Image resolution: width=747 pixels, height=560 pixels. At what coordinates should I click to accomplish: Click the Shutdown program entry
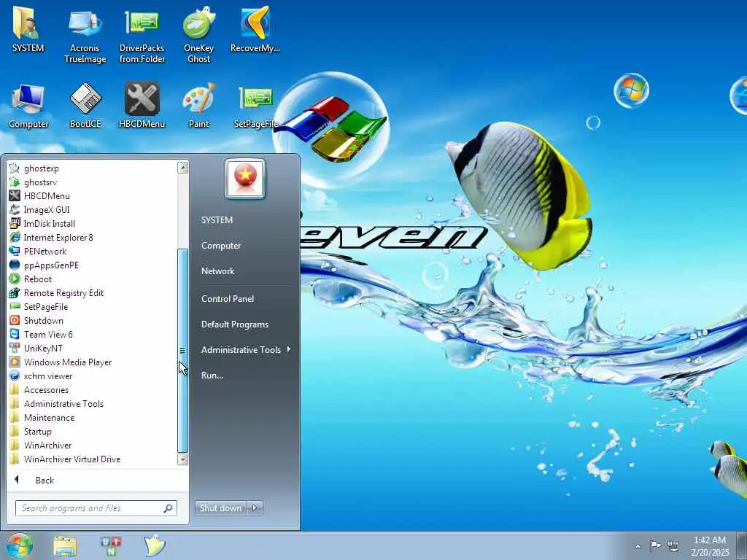point(93,321)
